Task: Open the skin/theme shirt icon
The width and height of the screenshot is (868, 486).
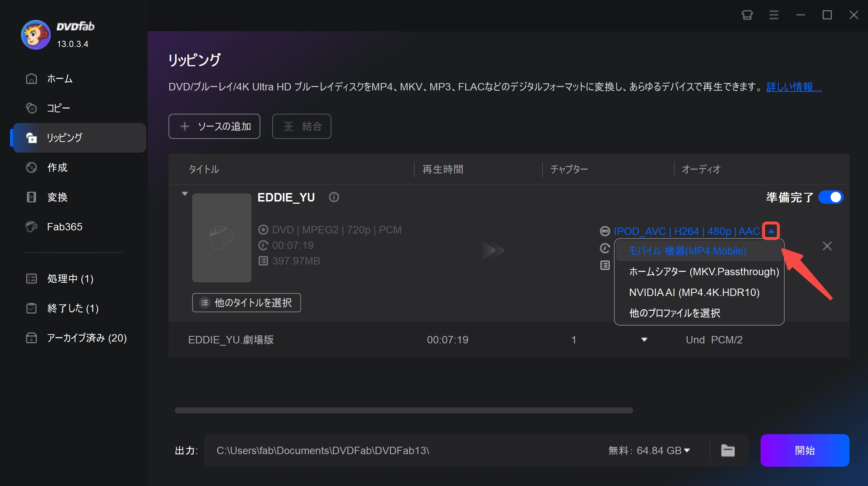Action: tap(747, 15)
